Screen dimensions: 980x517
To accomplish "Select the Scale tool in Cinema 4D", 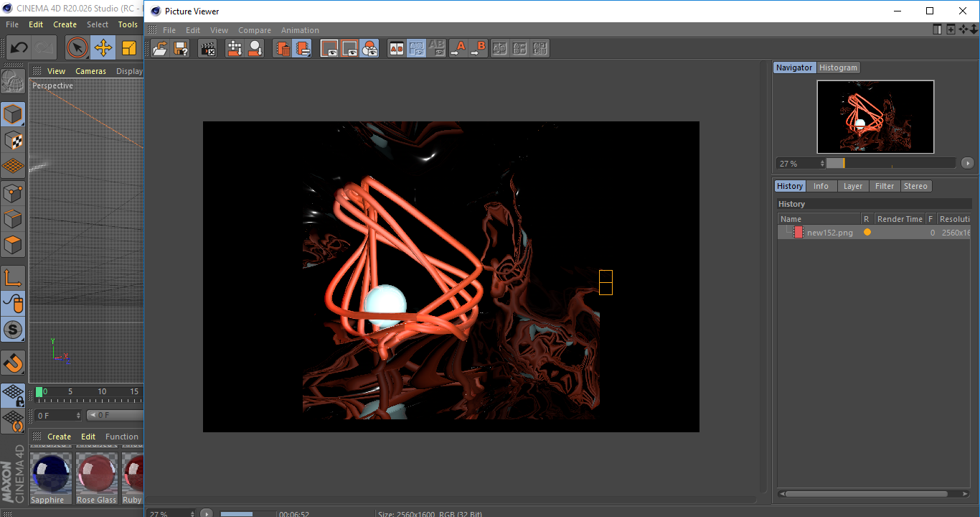I will tap(129, 48).
